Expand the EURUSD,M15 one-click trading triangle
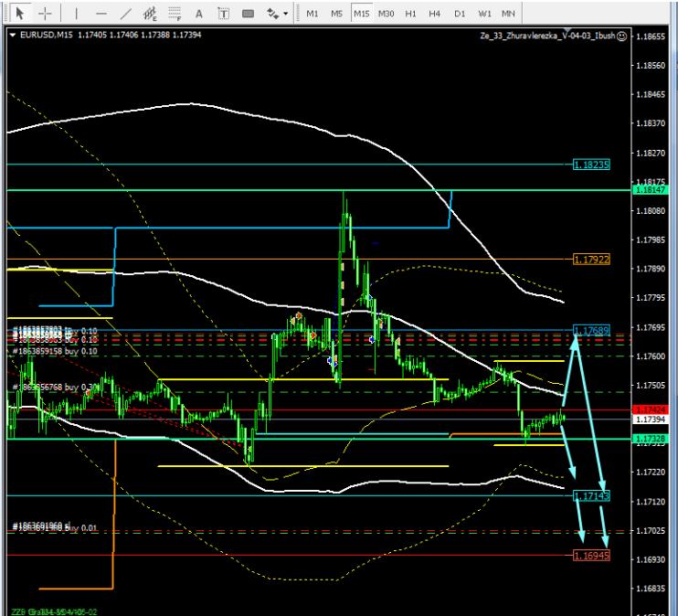This screenshot has height=616, width=678. (x=13, y=35)
